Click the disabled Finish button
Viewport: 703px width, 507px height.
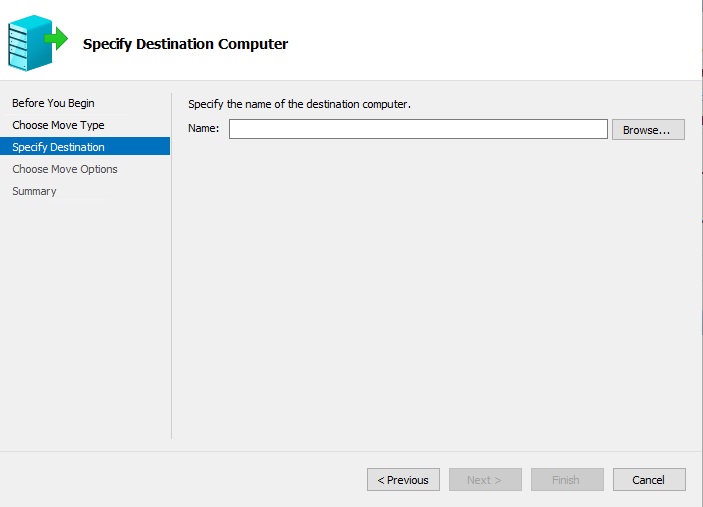[x=567, y=480]
